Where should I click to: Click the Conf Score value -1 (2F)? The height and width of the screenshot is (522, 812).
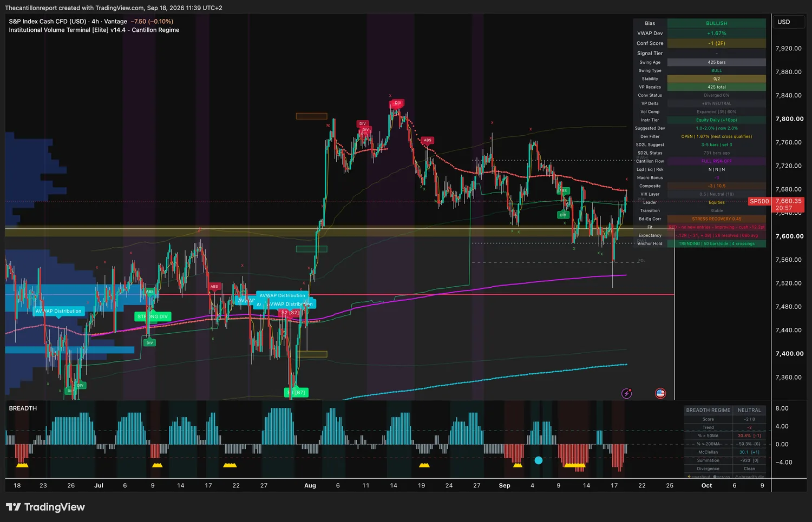point(716,43)
